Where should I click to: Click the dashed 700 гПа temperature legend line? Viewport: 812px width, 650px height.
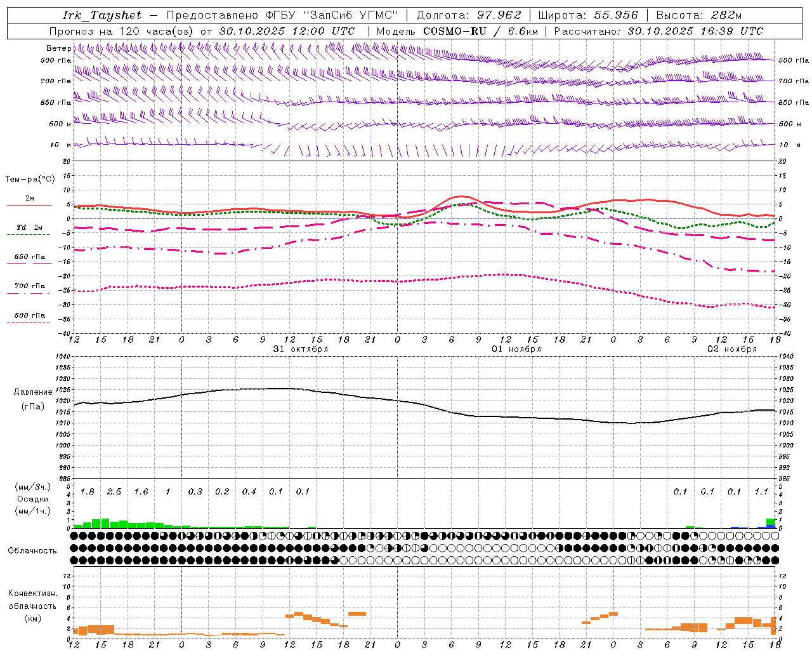28,293
